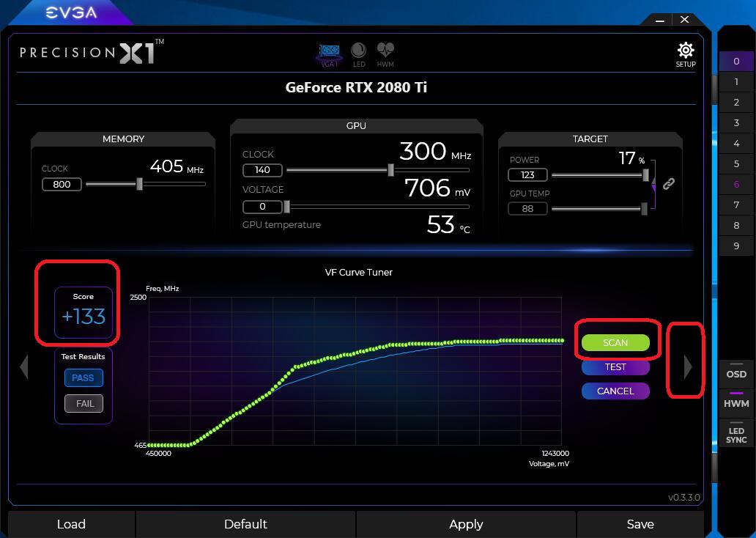Close the Precision X1 window
The width and height of the screenshot is (756, 538).
[684, 19]
